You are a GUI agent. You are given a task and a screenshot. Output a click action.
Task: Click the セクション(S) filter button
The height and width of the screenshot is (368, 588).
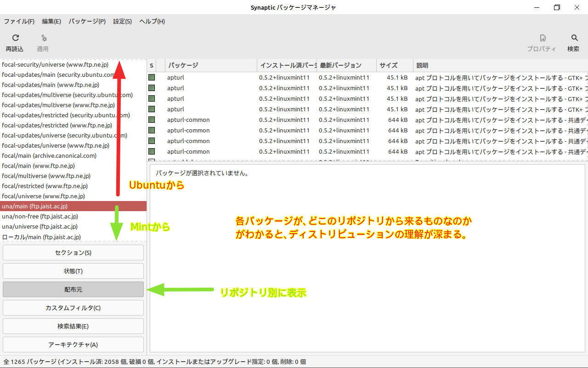coord(73,253)
